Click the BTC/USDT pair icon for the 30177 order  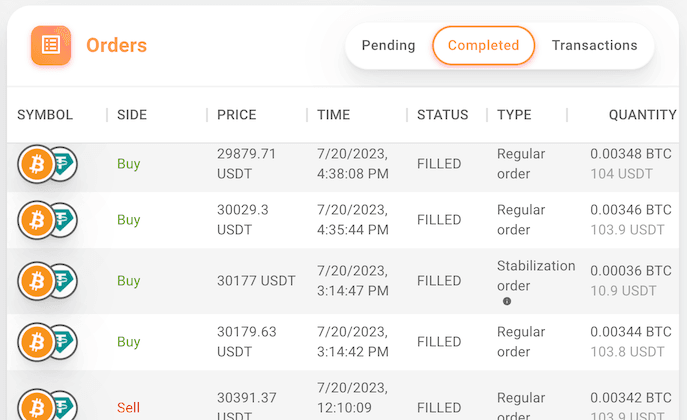click(x=47, y=281)
